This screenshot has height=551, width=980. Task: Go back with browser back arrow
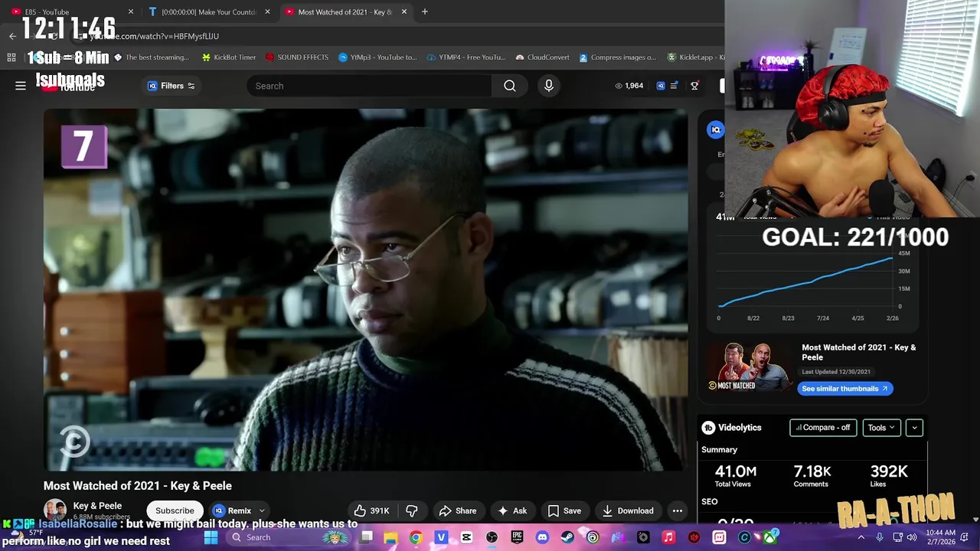12,36
